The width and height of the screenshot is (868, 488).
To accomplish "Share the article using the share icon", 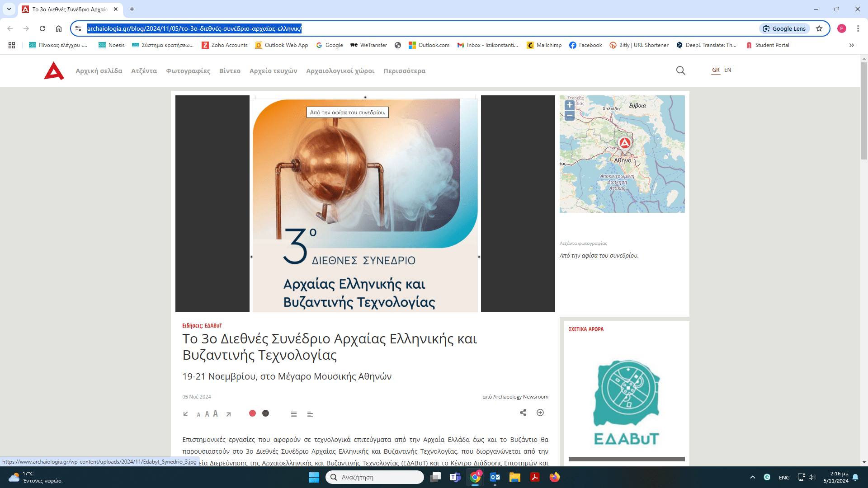I will click(x=523, y=413).
